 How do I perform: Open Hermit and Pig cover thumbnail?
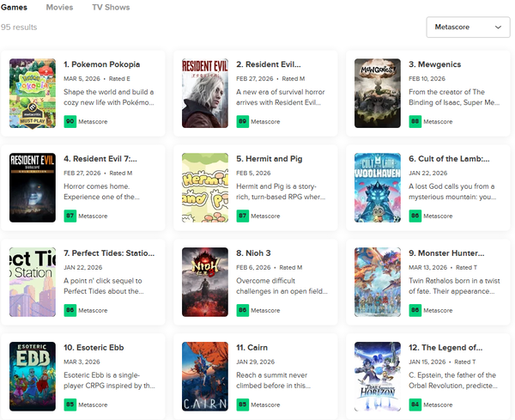(x=205, y=187)
